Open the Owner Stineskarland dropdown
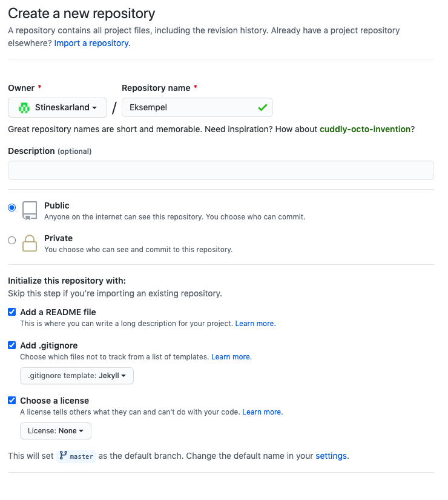448x500 pixels. (58, 107)
